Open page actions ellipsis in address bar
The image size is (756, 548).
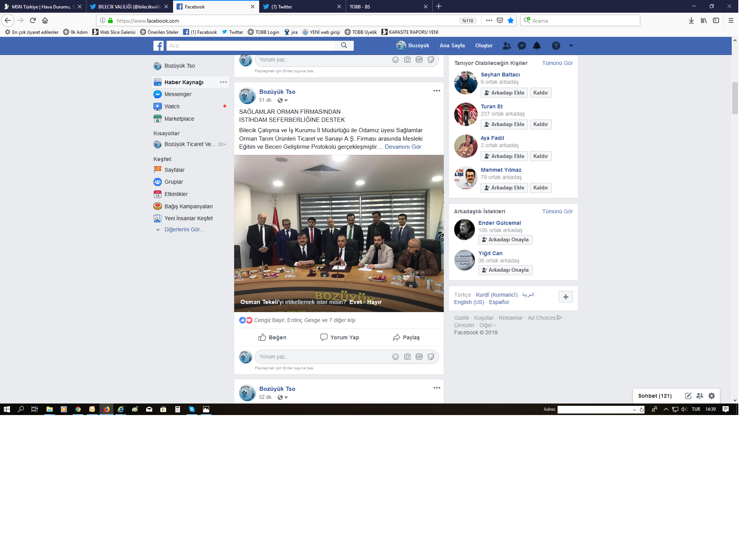click(x=489, y=20)
